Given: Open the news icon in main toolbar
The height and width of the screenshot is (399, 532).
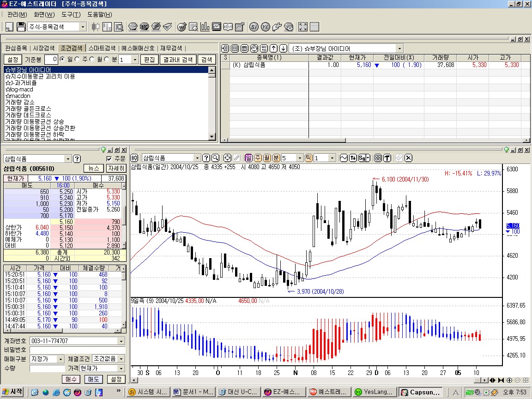Looking at the screenshot, I should tap(228, 27).
